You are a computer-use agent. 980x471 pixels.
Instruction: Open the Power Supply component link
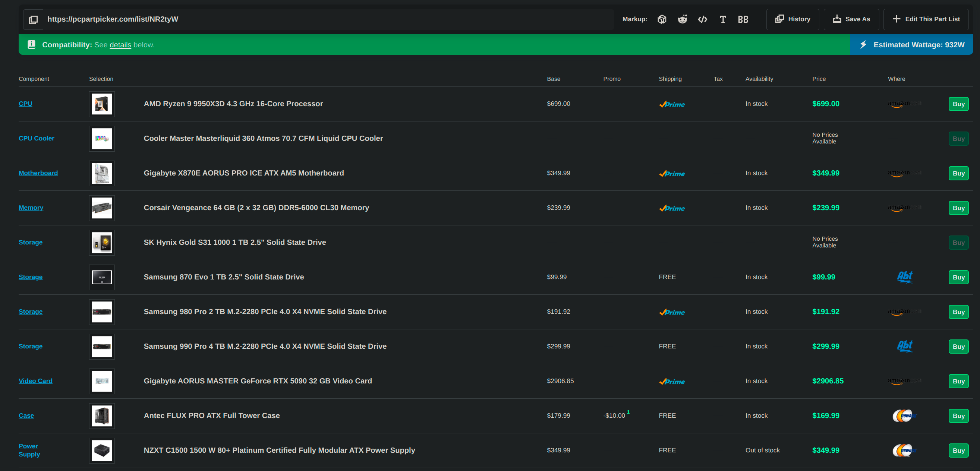pos(29,450)
